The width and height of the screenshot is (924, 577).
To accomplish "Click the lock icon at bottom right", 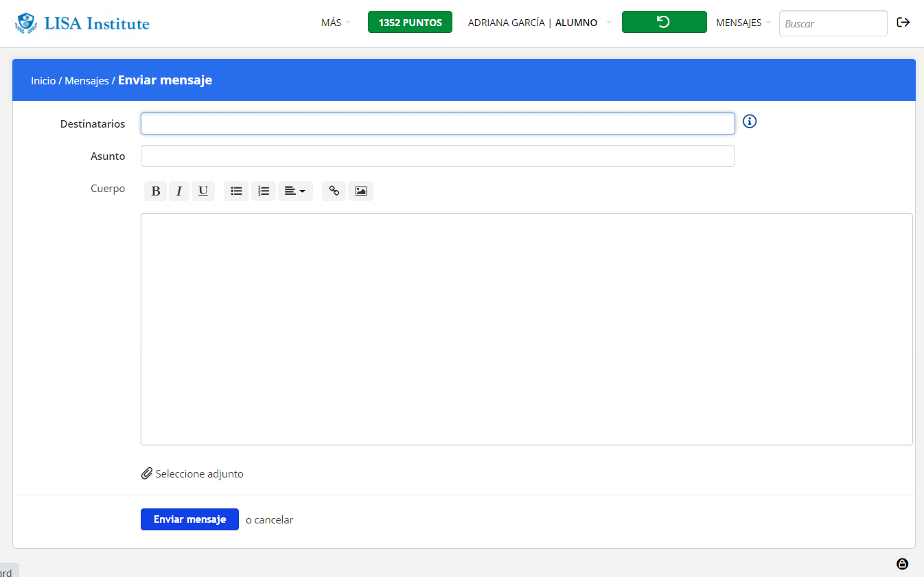I will [902, 564].
